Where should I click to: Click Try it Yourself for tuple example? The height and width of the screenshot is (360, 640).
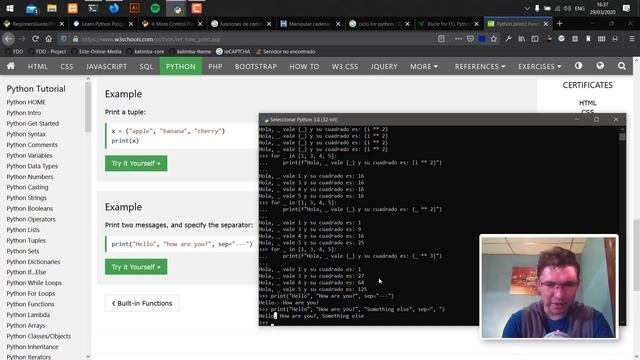coord(136,163)
